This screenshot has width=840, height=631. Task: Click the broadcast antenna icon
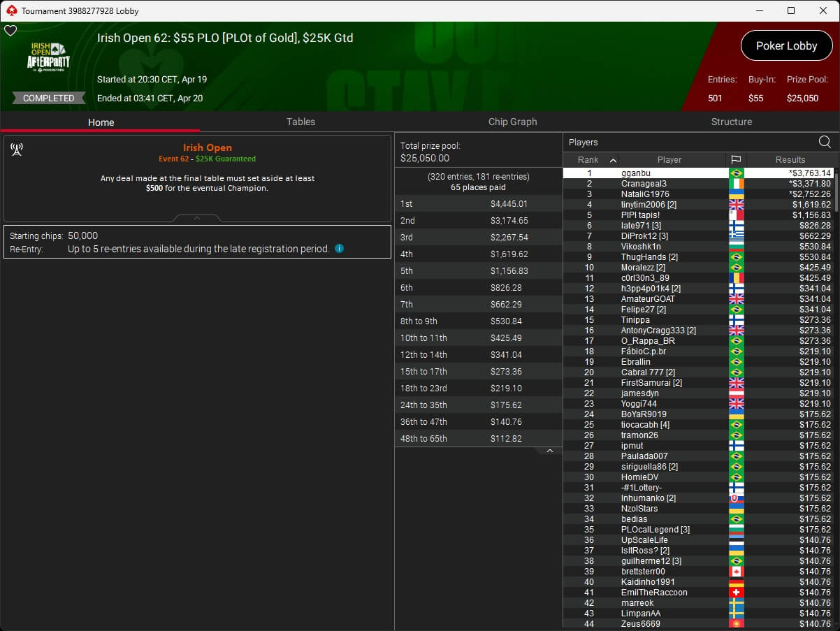[17, 149]
